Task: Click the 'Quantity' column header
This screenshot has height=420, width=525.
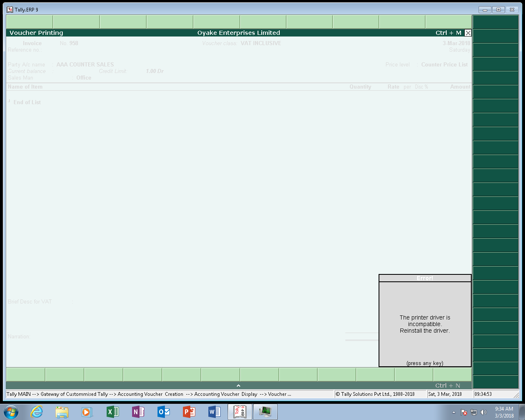Action: [360, 87]
